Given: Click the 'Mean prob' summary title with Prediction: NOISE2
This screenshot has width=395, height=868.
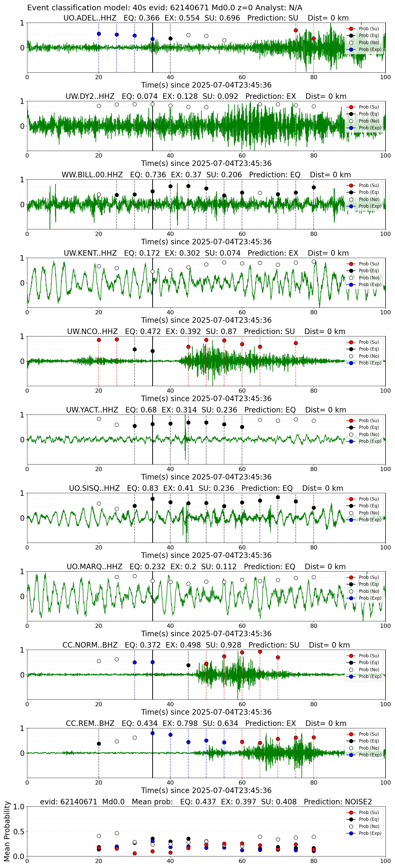Looking at the screenshot, I should tap(206, 802).
